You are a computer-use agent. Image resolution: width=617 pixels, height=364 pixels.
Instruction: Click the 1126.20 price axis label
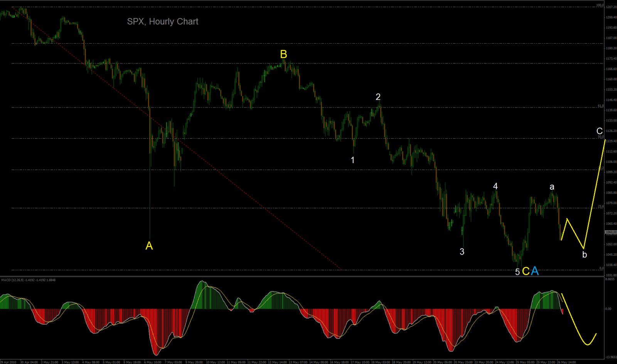[611, 131]
